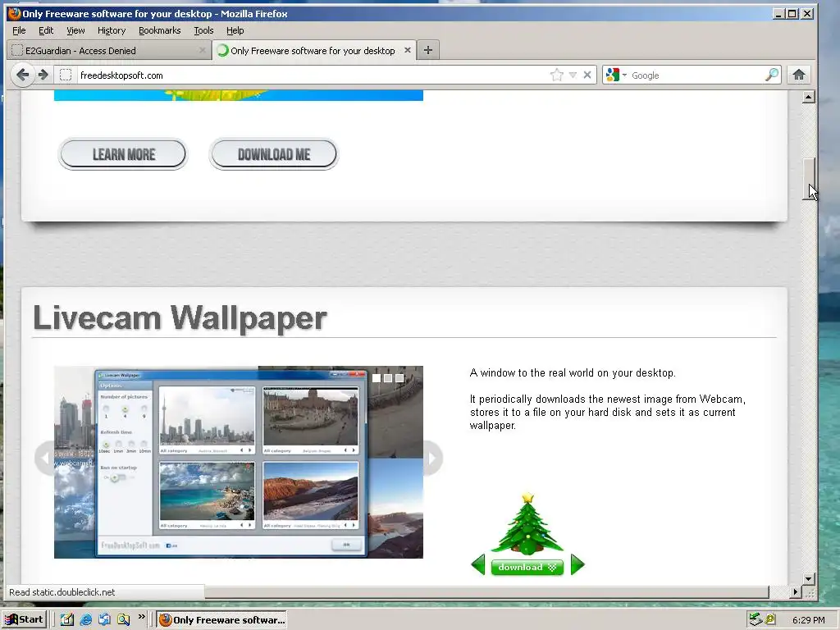Click the green right arrow beside download
Screen dimensions: 840x630
click(577, 564)
